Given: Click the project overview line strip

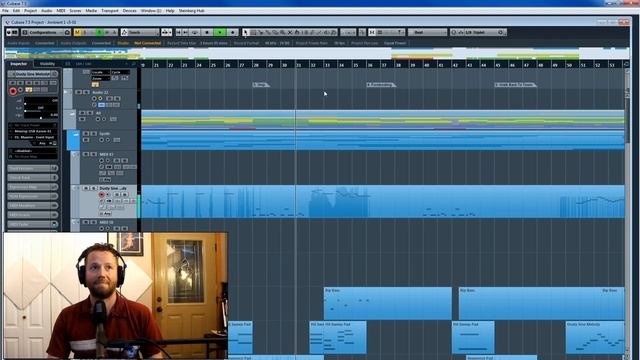Looking at the screenshot, I should 317,53.
